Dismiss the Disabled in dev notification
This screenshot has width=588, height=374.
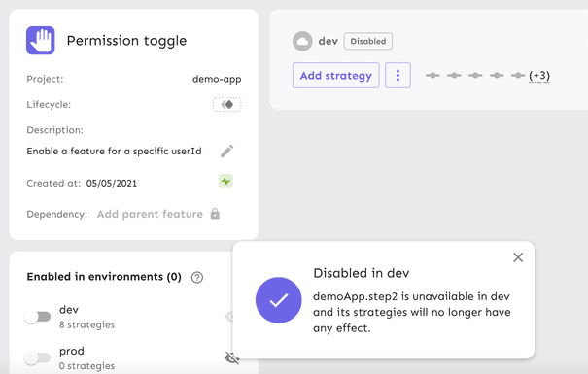pyautogui.click(x=518, y=257)
